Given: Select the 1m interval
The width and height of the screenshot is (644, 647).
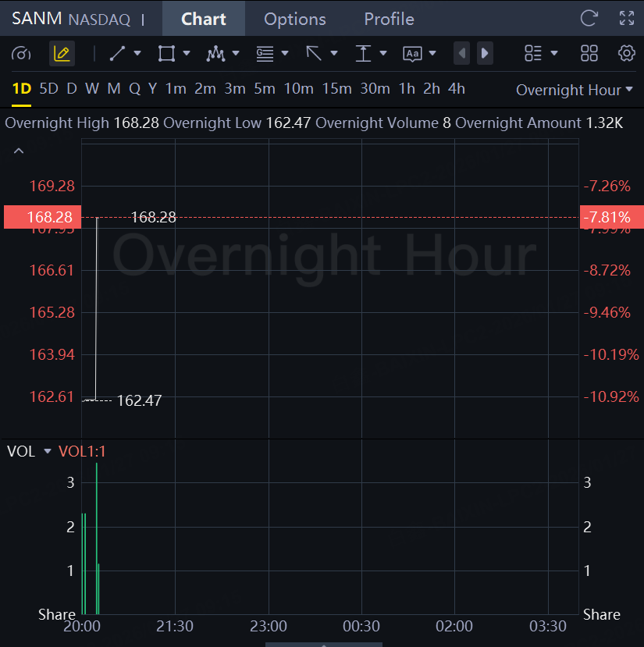Looking at the screenshot, I should (176, 89).
